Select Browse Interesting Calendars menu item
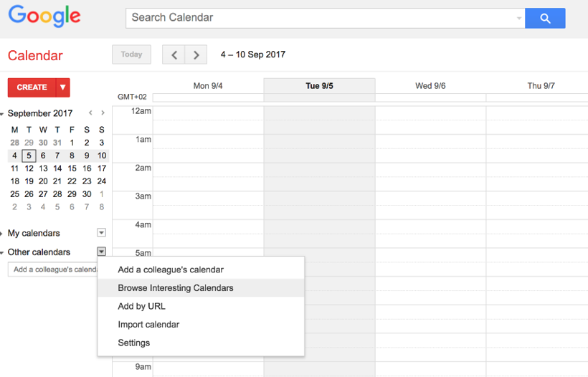 176,288
